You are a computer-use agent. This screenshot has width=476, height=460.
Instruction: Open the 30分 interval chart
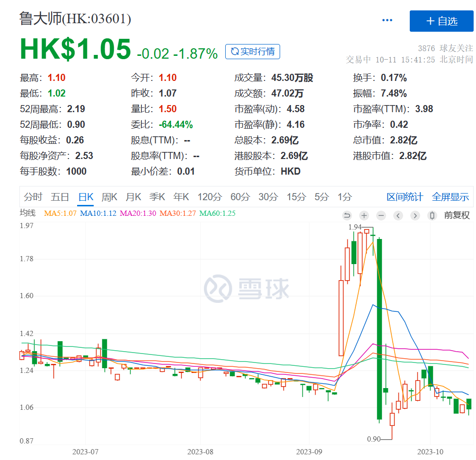tap(268, 197)
